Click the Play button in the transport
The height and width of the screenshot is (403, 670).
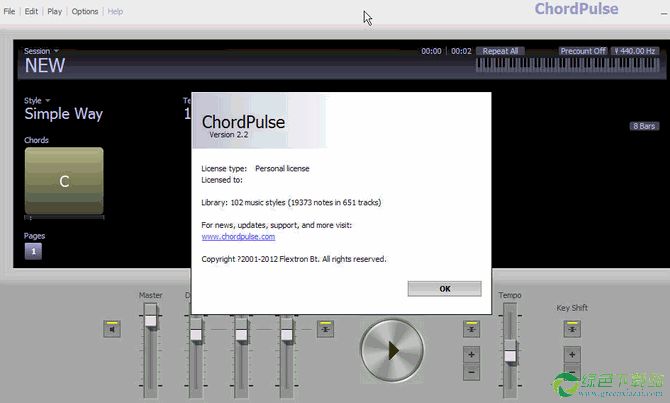392,351
